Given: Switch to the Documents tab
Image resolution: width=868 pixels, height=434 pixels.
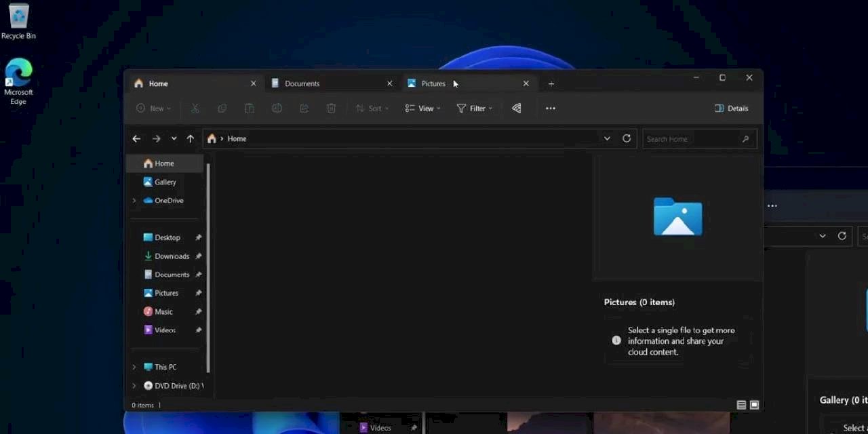Looking at the screenshot, I should click(302, 83).
